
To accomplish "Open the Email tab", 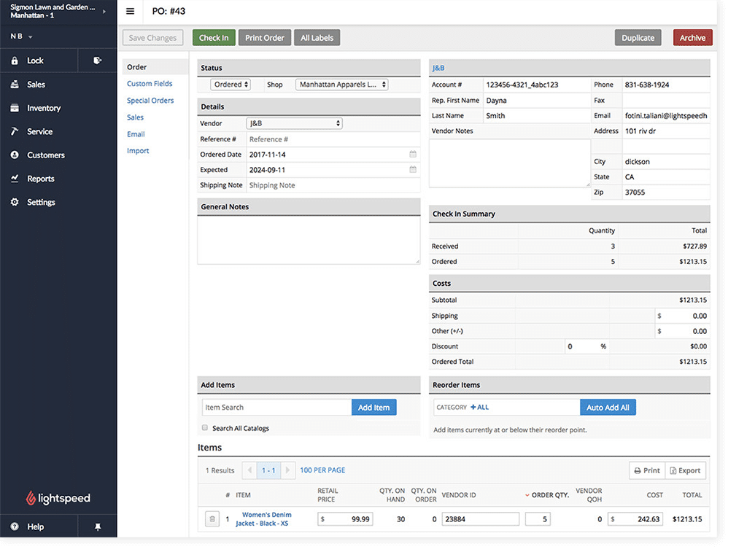I will tap(136, 134).
